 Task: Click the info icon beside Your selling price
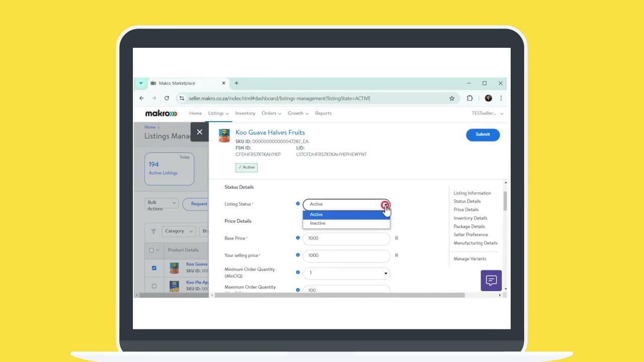point(298,255)
